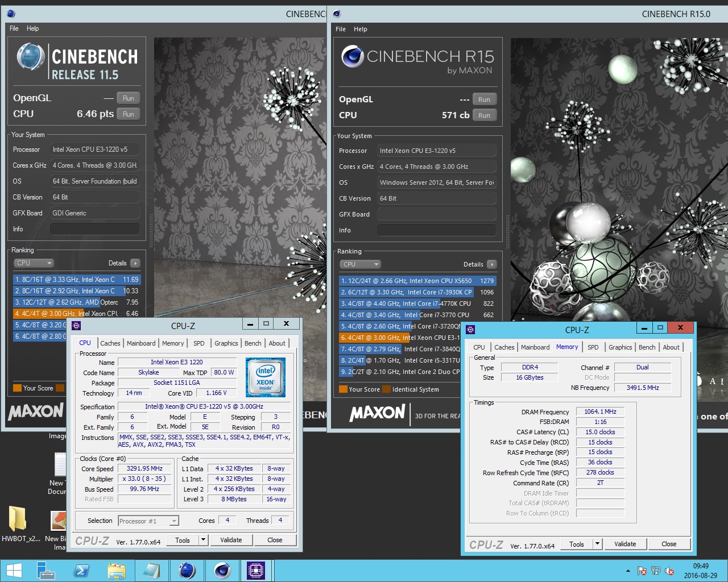
Task: Click Cinebench 11.5 title bar icon
Action: tap(11, 14)
